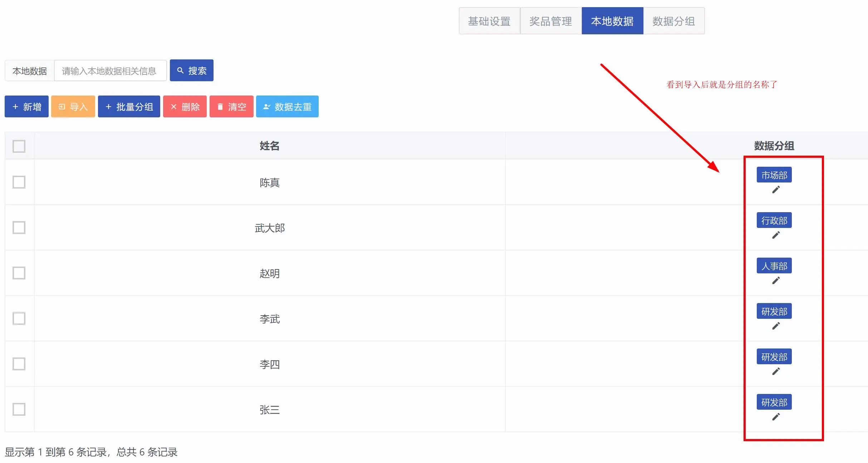Tick the checkbox for 赵明

tap(19, 273)
